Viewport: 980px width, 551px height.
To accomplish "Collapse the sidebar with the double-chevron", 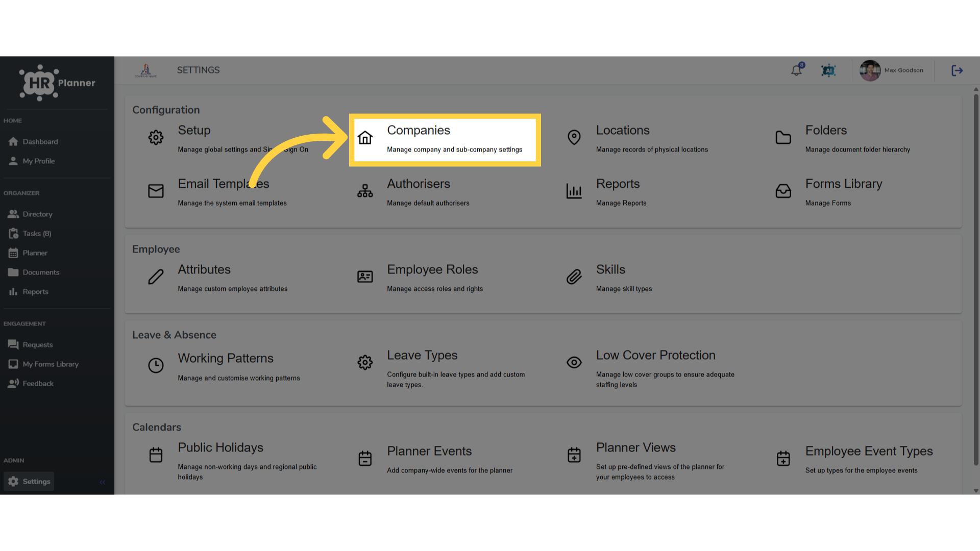I will 102,482.
